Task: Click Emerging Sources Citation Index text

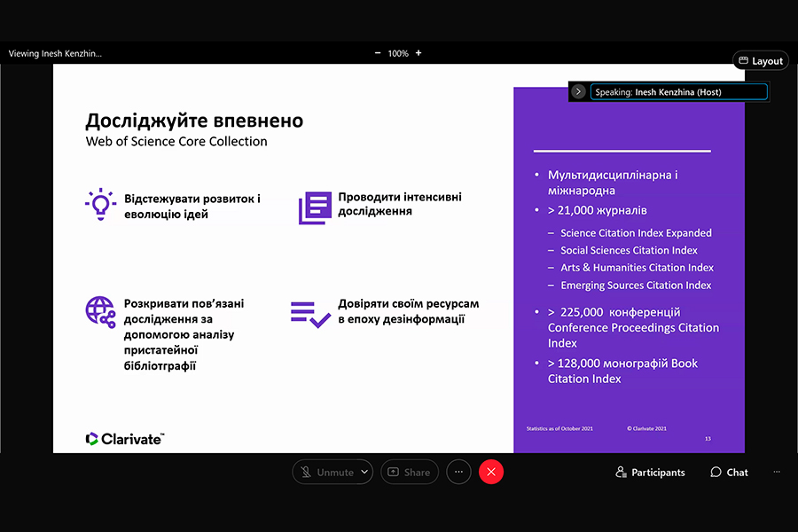Action: pyautogui.click(x=636, y=286)
